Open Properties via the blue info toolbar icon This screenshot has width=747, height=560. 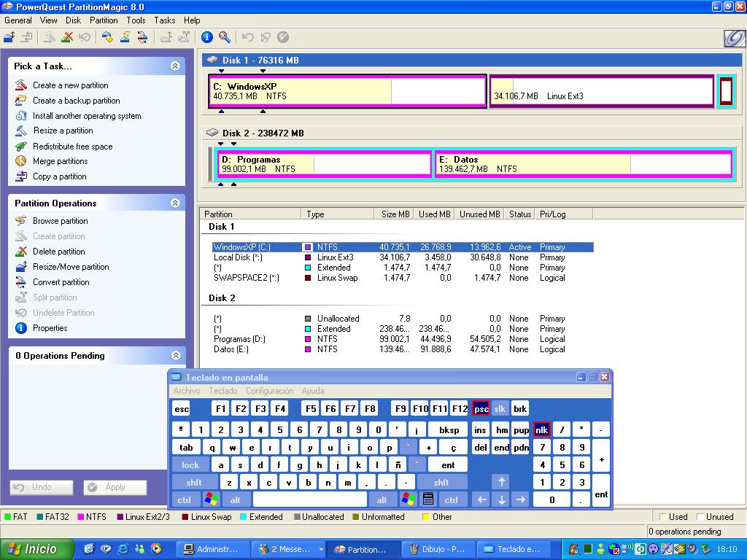(207, 37)
